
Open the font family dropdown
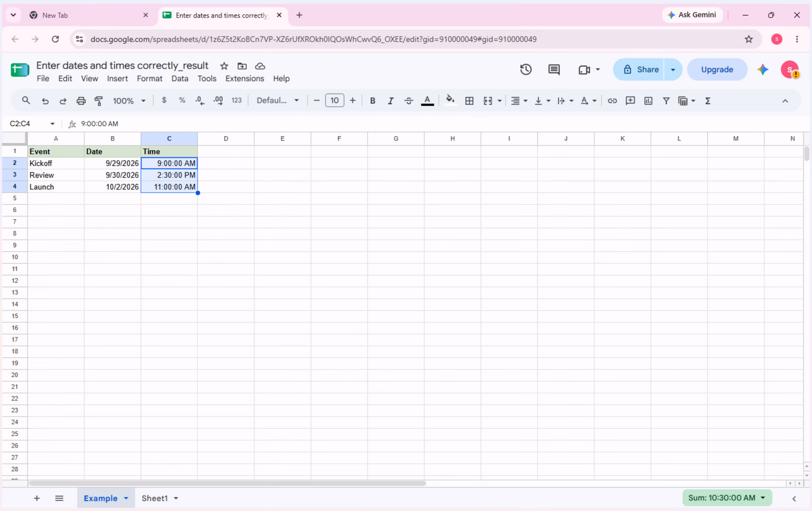278,100
